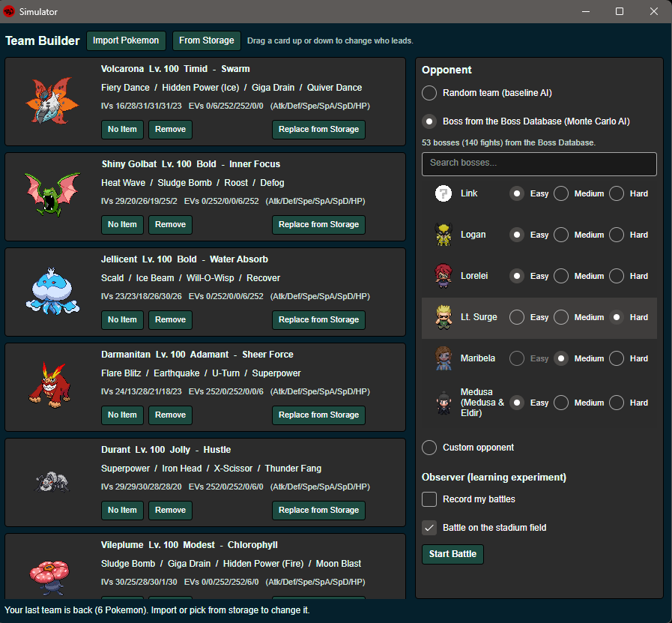This screenshot has width=672, height=623.
Task: Set Logan difficulty to Medium
Action: [561, 235]
